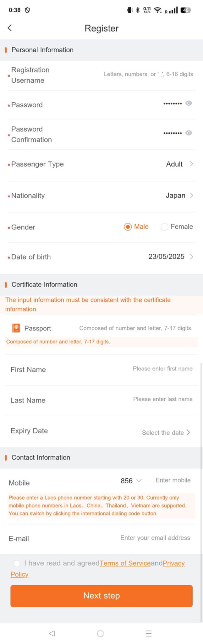Screen dimensions: 203x644
Task: Check the Terms of Service agreement box
Action: click(x=17, y=563)
